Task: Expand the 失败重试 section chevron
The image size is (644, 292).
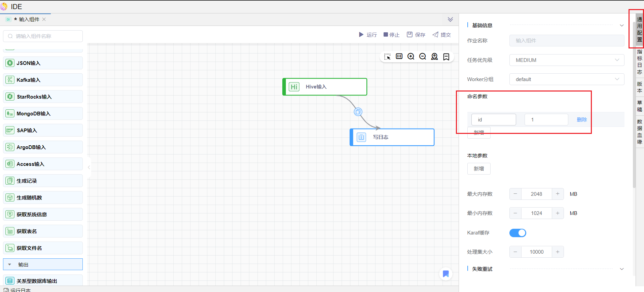Action: click(x=621, y=269)
